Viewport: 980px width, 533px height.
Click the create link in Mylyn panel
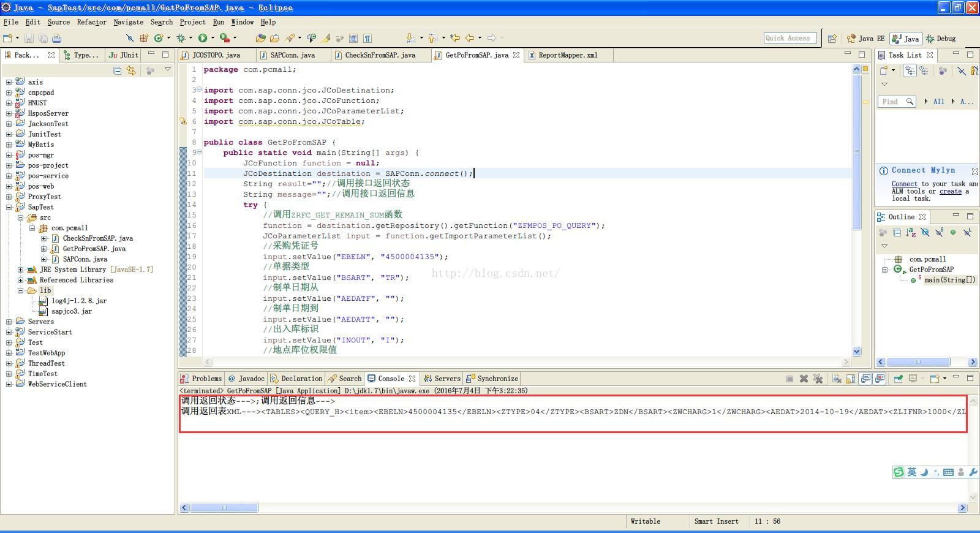950,191
